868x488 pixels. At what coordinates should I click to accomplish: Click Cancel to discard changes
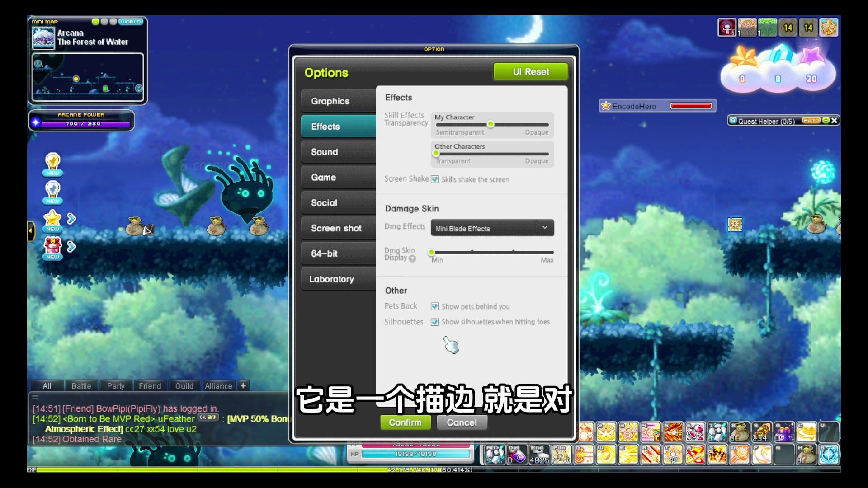(462, 422)
